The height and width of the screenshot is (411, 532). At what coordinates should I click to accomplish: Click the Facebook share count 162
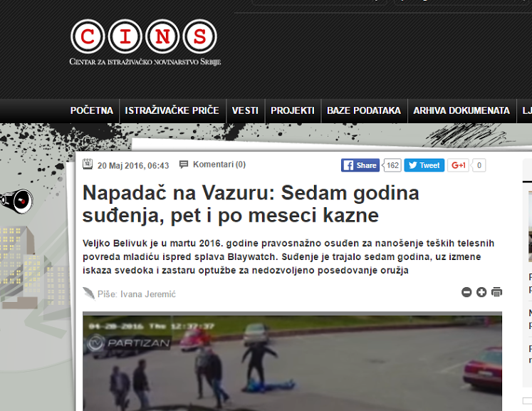392,165
